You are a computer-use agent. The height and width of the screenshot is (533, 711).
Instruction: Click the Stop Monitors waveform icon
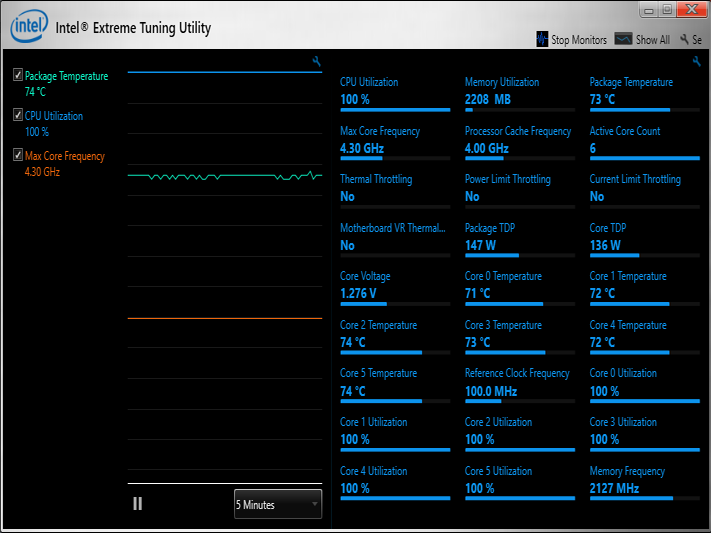(542, 39)
